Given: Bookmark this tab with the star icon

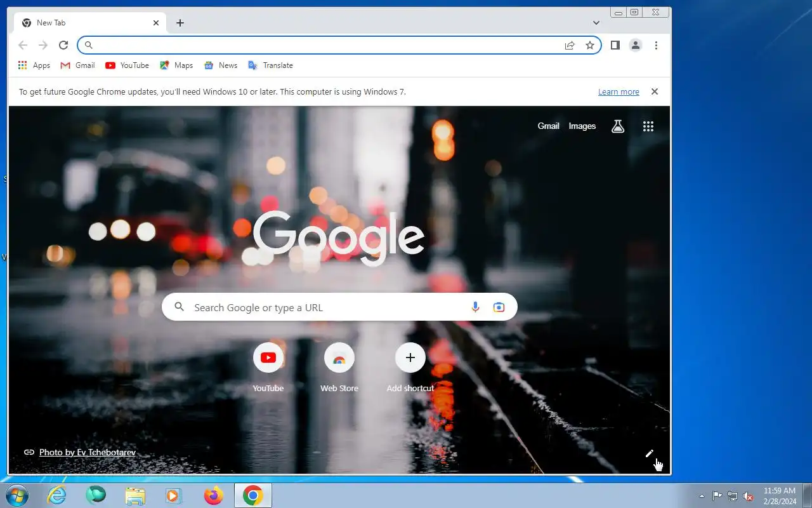Looking at the screenshot, I should 590,45.
